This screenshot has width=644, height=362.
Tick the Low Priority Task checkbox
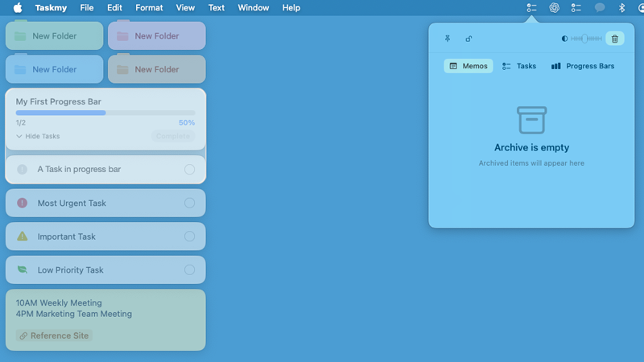(190, 270)
